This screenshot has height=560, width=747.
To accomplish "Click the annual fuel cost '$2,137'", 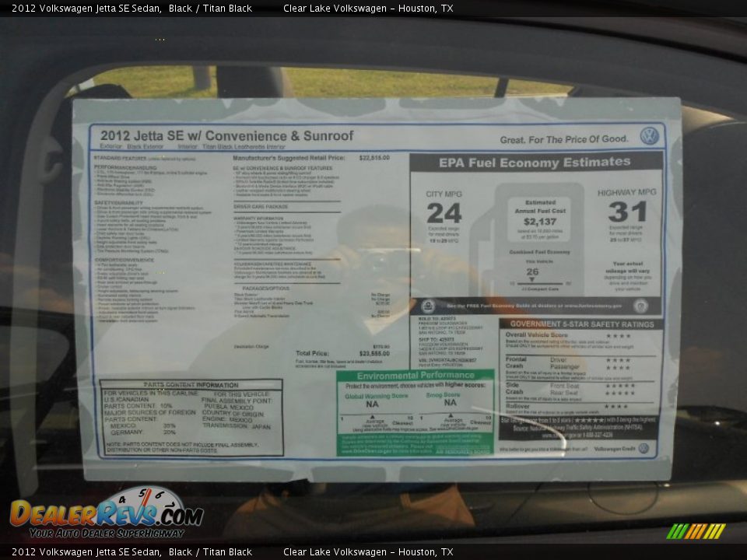I will (540, 222).
